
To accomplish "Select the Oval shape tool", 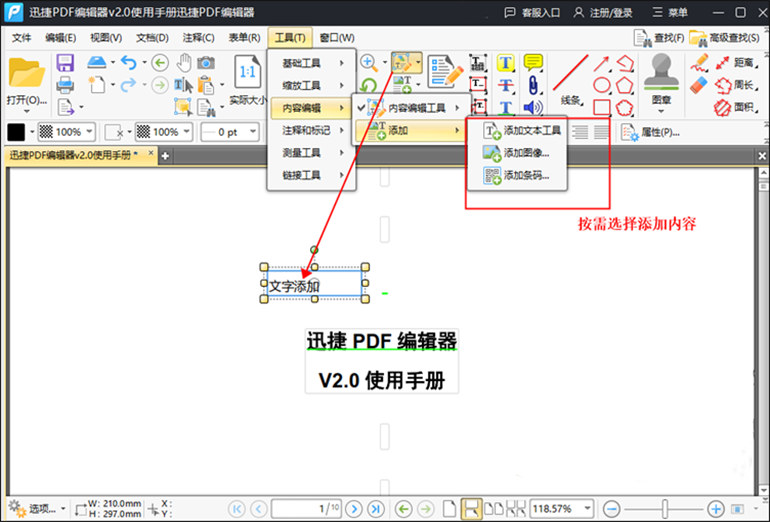I will (x=602, y=85).
